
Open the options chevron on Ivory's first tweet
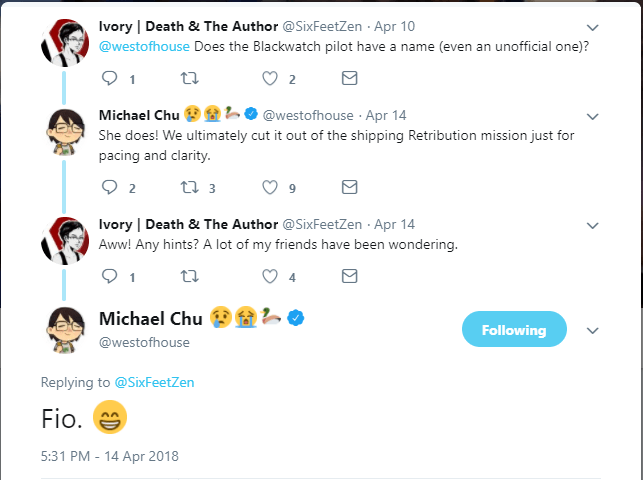(x=593, y=27)
